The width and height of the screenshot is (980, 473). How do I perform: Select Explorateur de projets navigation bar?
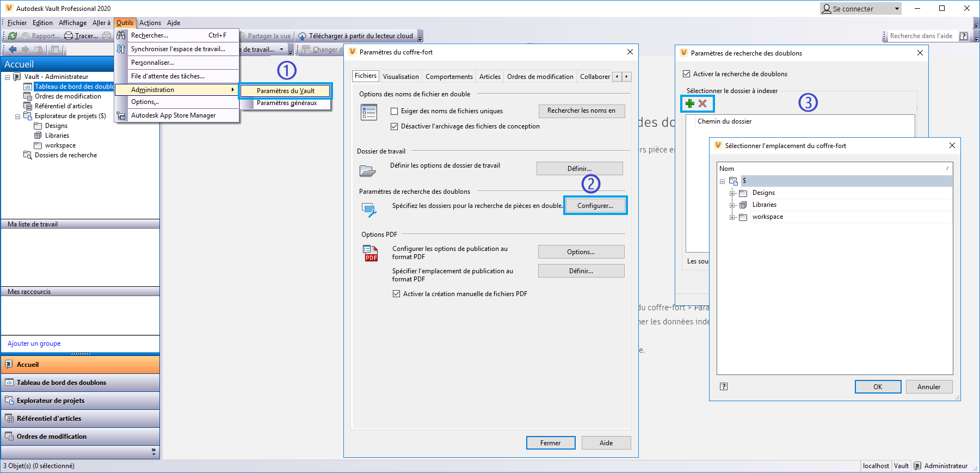pos(80,401)
